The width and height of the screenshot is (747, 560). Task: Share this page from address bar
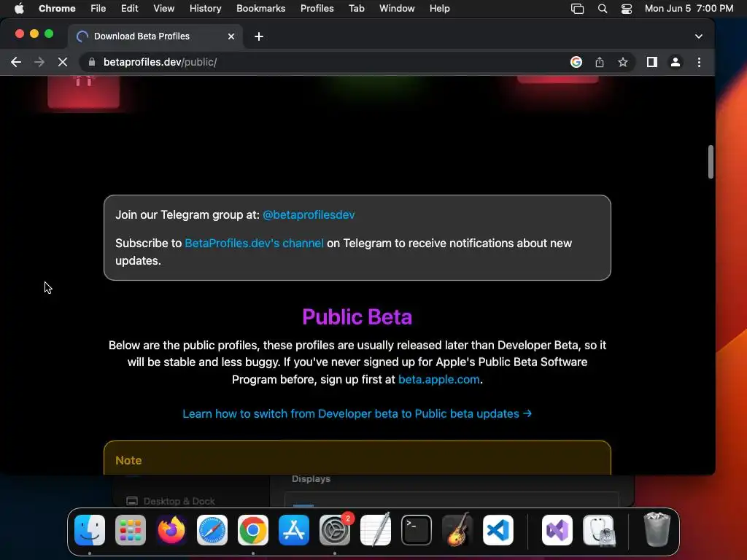(600, 62)
